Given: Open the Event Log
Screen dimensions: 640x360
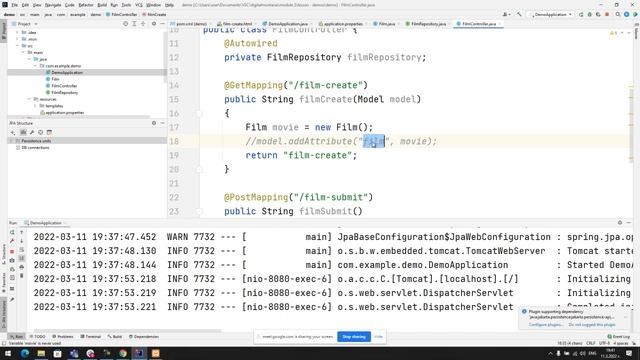Looking at the screenshot, I should click(x=619, y=337).
